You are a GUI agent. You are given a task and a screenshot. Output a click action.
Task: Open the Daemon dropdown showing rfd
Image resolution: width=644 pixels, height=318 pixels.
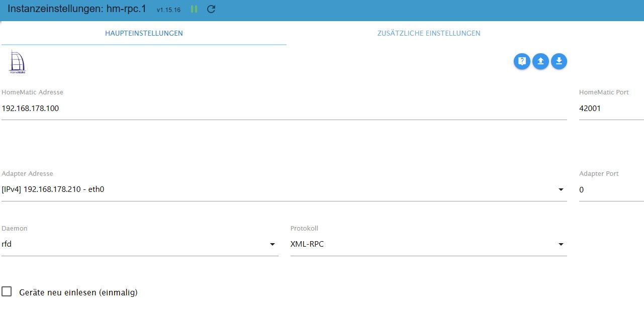[140, 244]
